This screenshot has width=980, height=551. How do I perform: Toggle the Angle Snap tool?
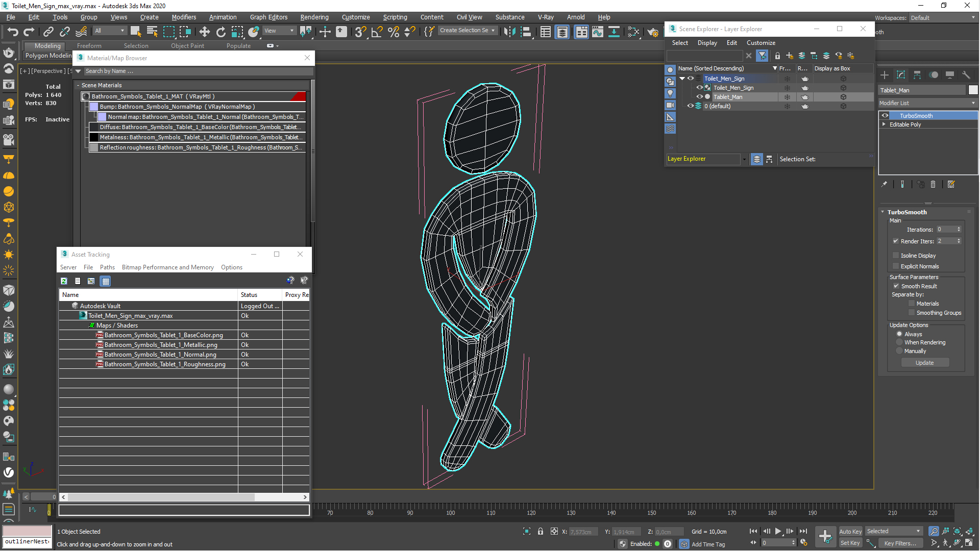[377, 32]
